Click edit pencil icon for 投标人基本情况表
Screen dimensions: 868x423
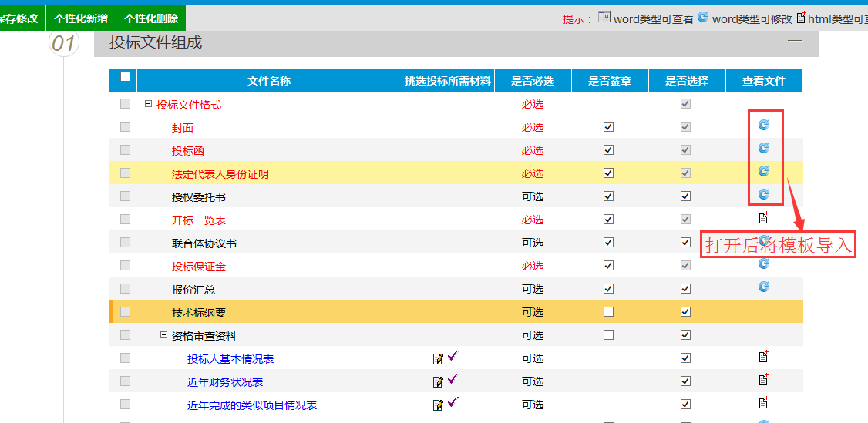pyautogui.click(x=439, y=358)
